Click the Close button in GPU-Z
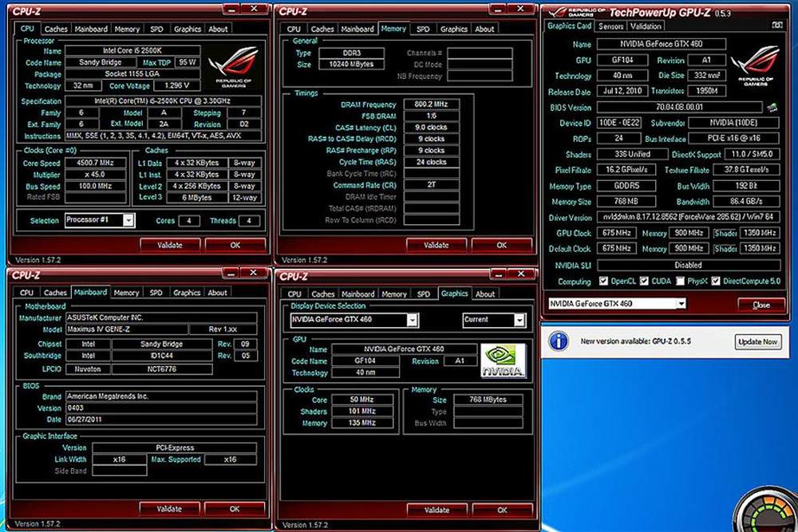Viewport: 798px width, 532px height. 760,305
